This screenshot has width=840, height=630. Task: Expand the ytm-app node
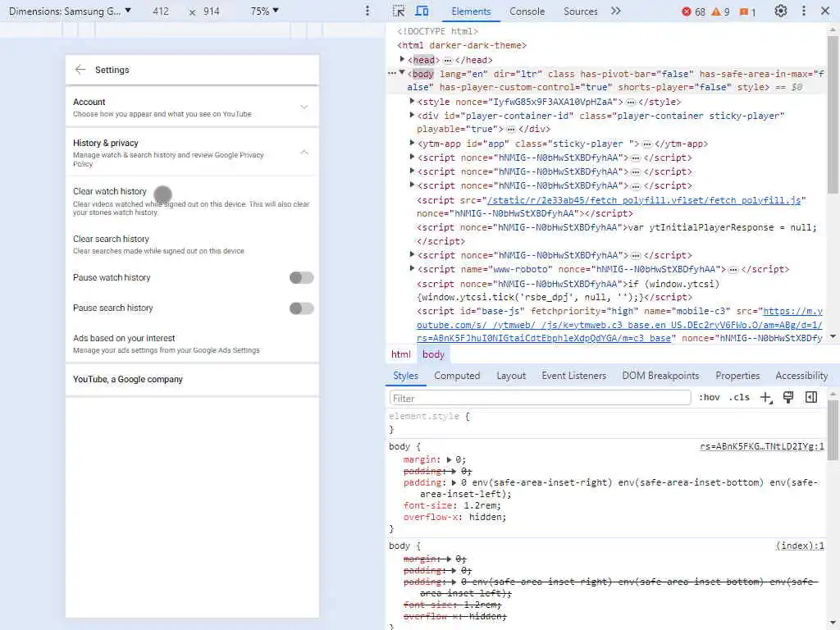point(412,143)
